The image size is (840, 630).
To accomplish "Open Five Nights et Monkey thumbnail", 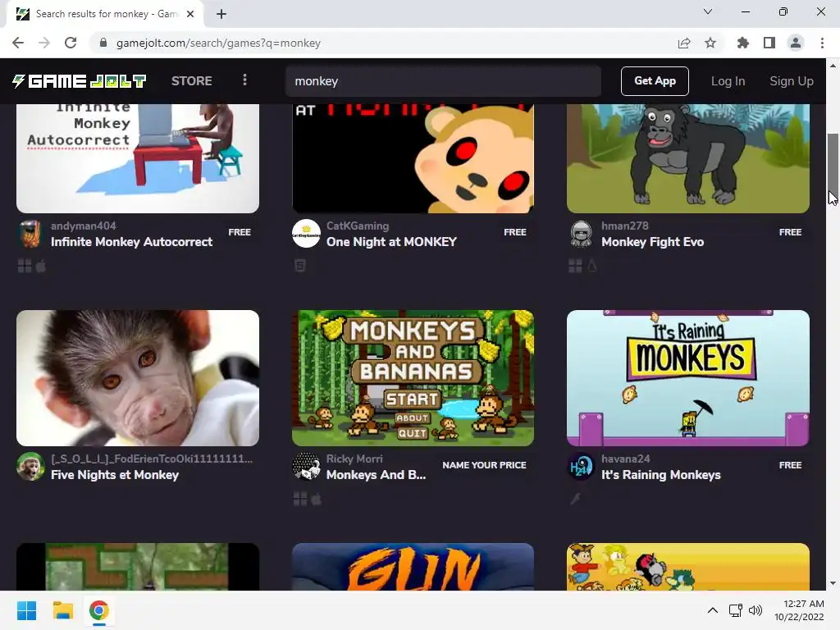I will click(x=138, y=377).
